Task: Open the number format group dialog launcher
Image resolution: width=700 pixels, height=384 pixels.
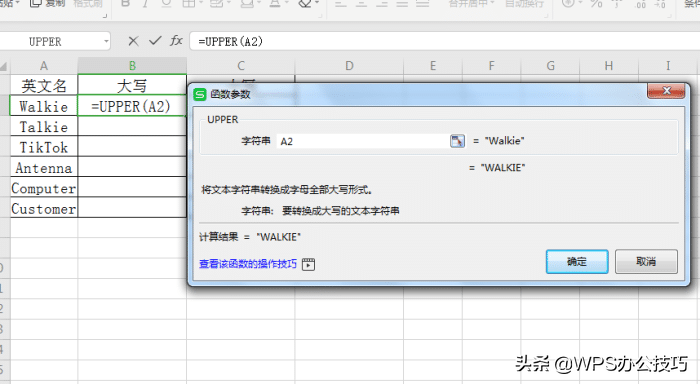Action: tap(668, 16)
